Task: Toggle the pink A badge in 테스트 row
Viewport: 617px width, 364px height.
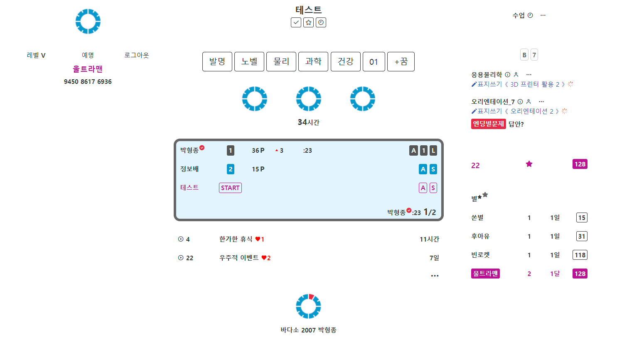Action: (423, 188)
